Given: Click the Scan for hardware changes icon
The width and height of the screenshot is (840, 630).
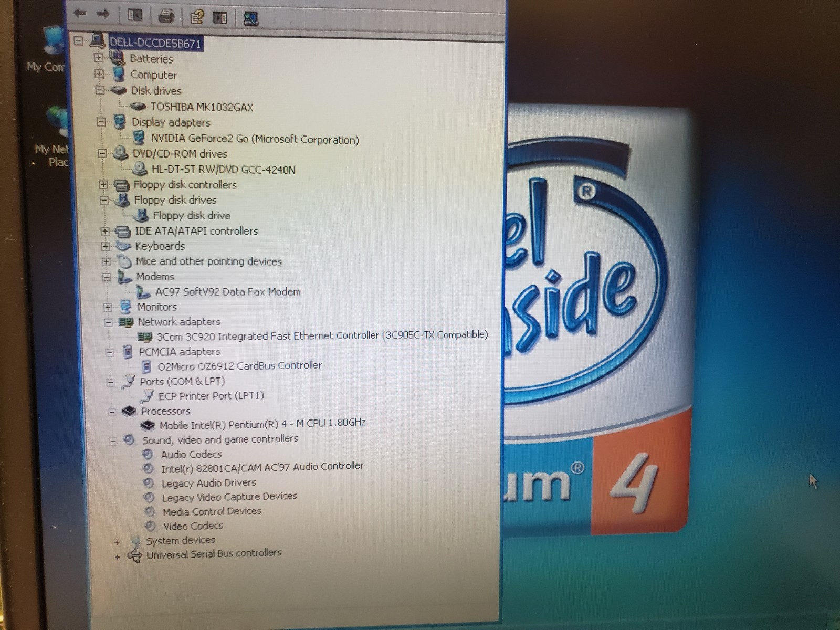Looking at the screenshot, I should (x=250, y=18).
